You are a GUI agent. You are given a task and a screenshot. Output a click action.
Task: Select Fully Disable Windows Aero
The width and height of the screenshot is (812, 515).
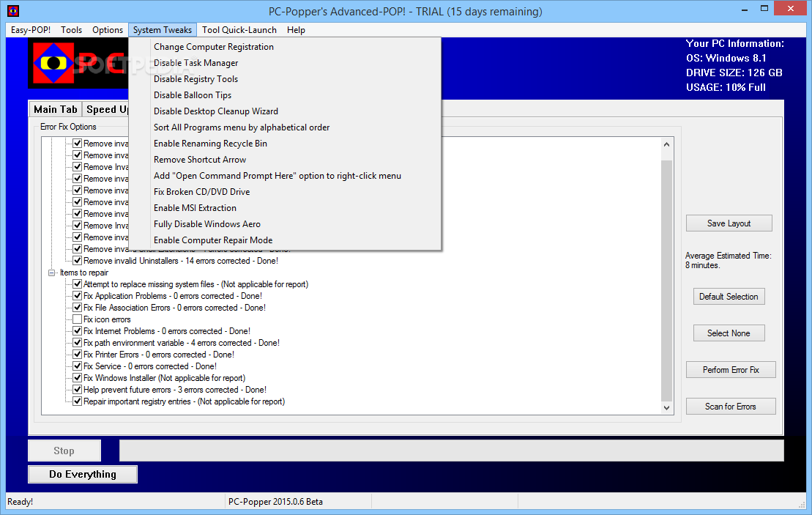tap(285, 223)
